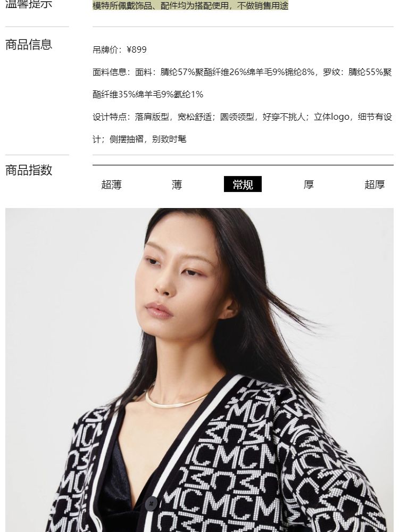Screen dimensions: 399x532
Task: Click the black button on the cardigan
Action: click(x=151, y=503)
